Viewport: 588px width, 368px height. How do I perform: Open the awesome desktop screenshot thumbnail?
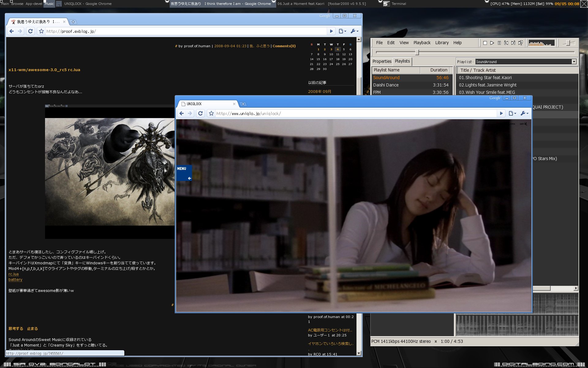pyautogui.click(x=110, y=172)
